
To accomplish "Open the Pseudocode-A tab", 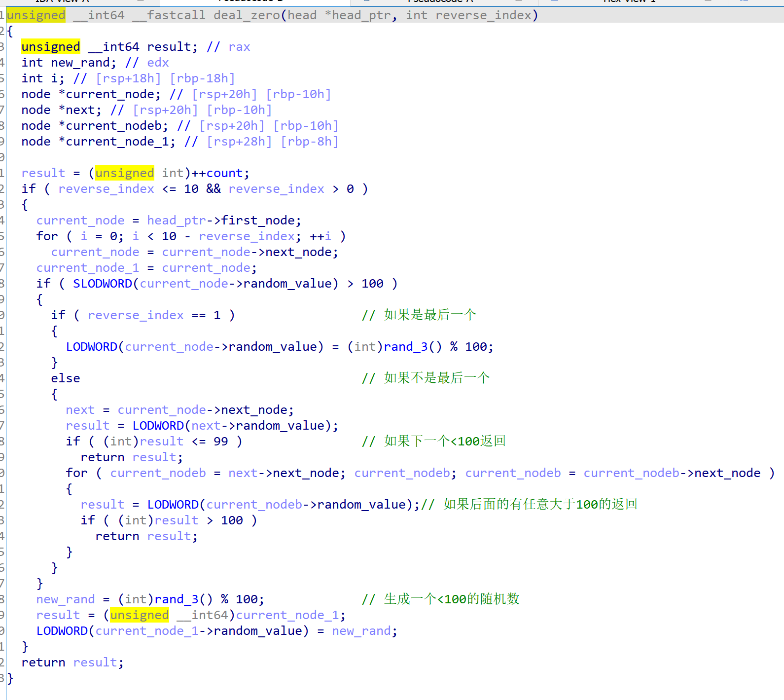I will coord(440,1).
